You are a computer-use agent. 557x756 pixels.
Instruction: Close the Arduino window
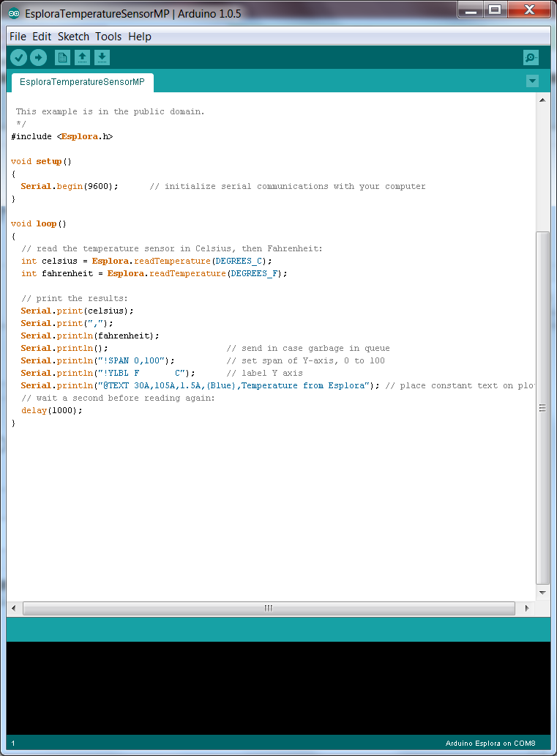pos(529,10)
